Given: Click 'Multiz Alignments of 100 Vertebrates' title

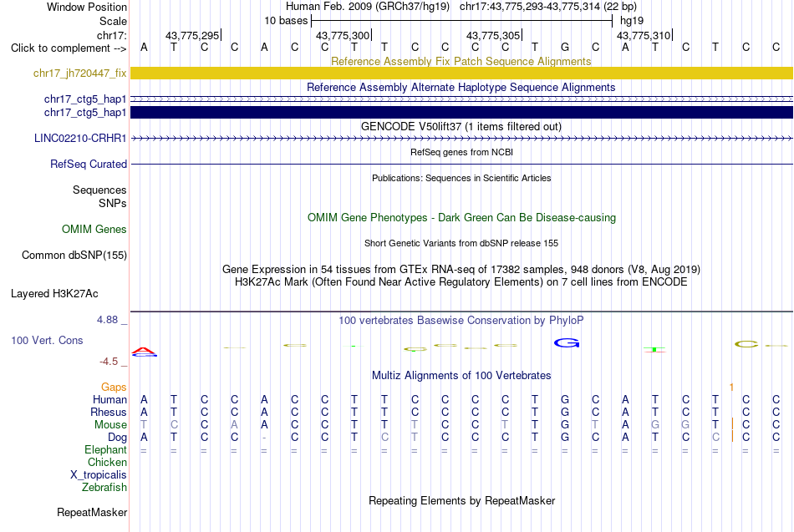Looking at the screenshot, I should tap(461, 376).
